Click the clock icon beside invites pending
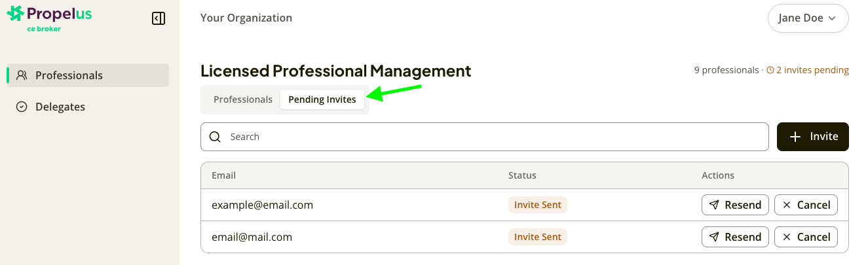Image resolution: width=868 pixels, height=265 pixels. 770,70
